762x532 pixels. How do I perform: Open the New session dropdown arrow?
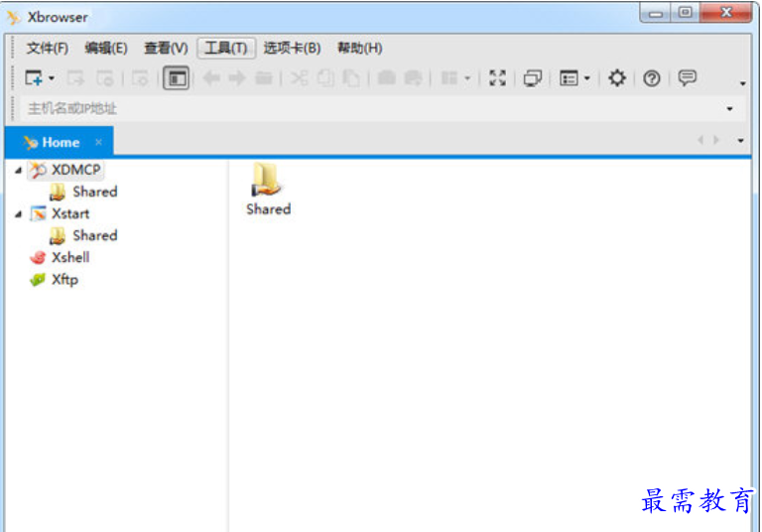(52, 78)
